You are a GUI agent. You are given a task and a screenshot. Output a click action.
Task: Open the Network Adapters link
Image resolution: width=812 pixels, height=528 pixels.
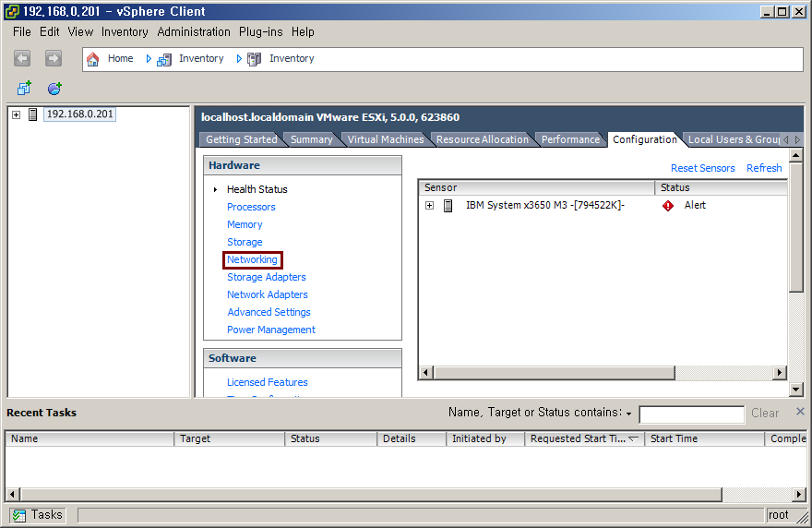[x=268, y=294]
